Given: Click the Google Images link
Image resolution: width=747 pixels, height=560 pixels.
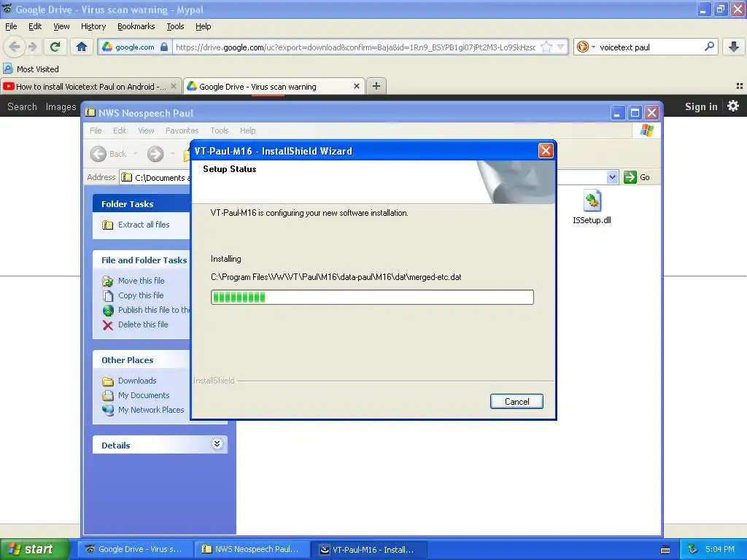Looking at the screenshot, I should coord(61,106).
